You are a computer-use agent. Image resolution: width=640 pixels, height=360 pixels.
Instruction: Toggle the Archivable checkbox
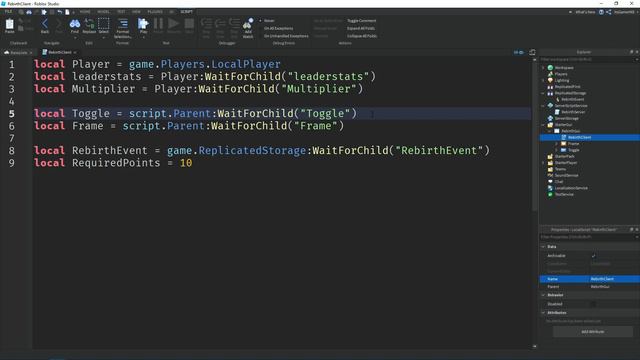pyautogui.click(x=593, y=256)
